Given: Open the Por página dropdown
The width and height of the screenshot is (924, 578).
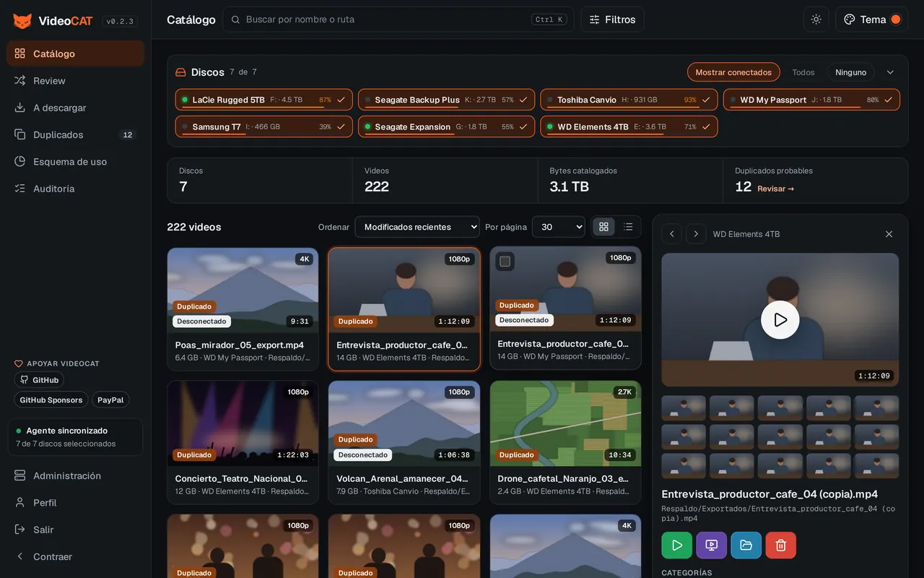Looking at the screenshot, I should (559, 227).
